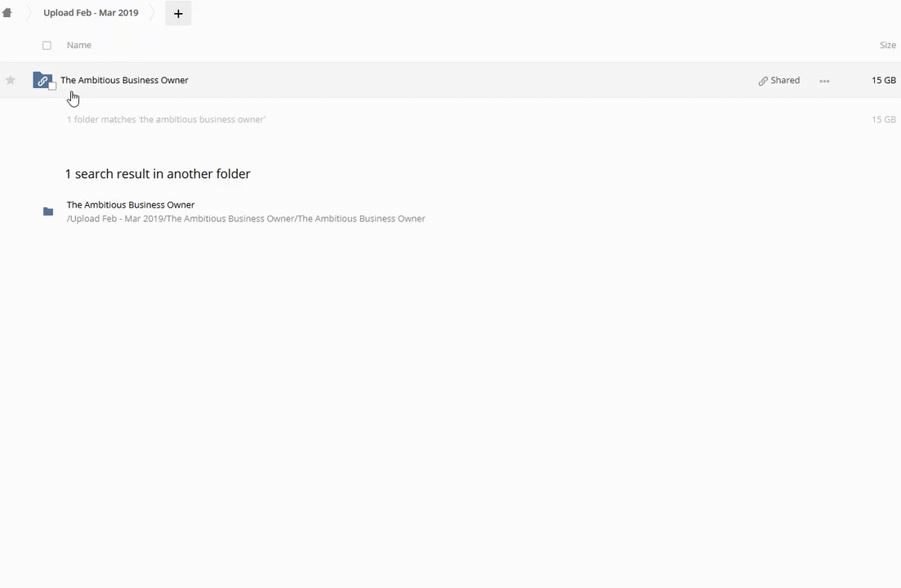Image resolution: width=901 pixels, height=588 pixels.
Task: Click the search result's folder path
Action: pos(246,219)
